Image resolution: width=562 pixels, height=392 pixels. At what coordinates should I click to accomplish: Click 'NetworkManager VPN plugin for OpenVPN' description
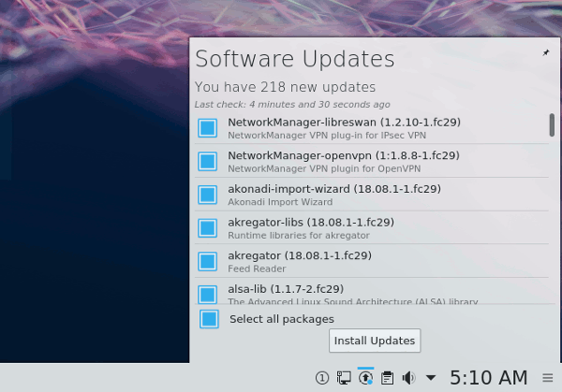point(324,168)
